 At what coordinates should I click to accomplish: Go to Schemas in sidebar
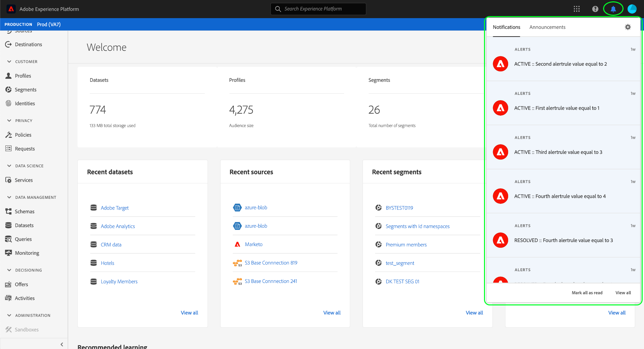(x=20, y=212)
